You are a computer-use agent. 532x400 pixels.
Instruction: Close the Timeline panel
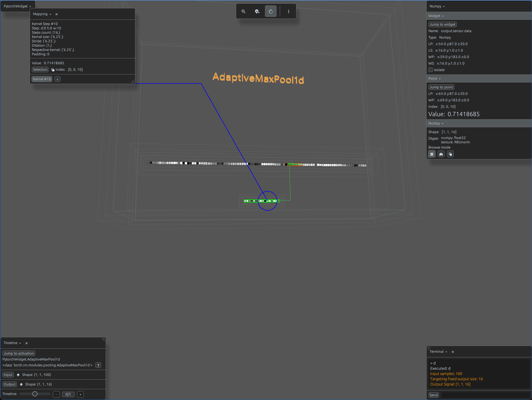(27, 343)
